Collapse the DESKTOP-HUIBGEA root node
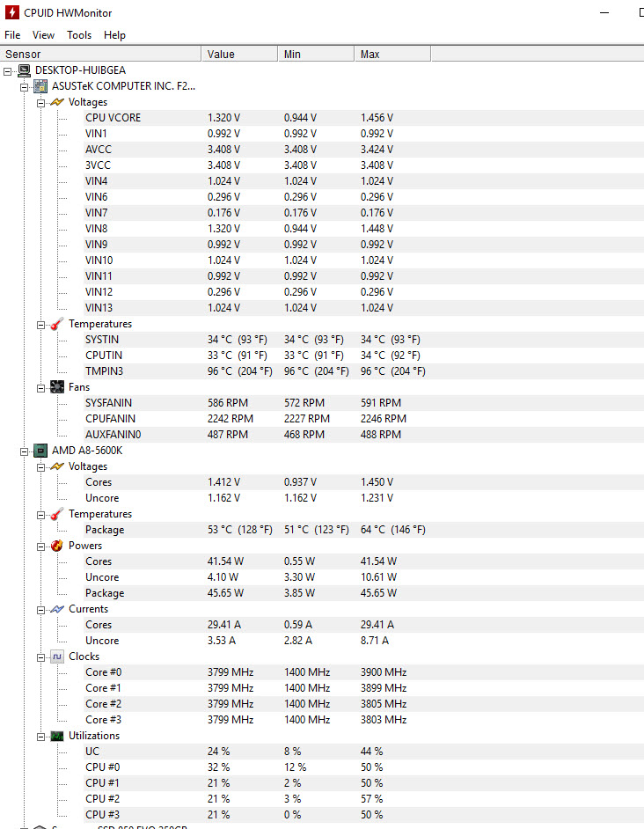 click(7, 71)
